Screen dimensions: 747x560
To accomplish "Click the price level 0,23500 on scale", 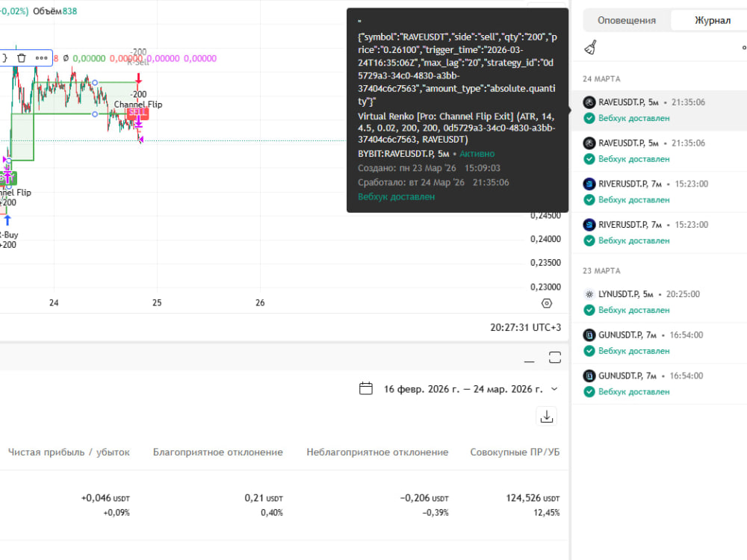I will tap(545, 263).
